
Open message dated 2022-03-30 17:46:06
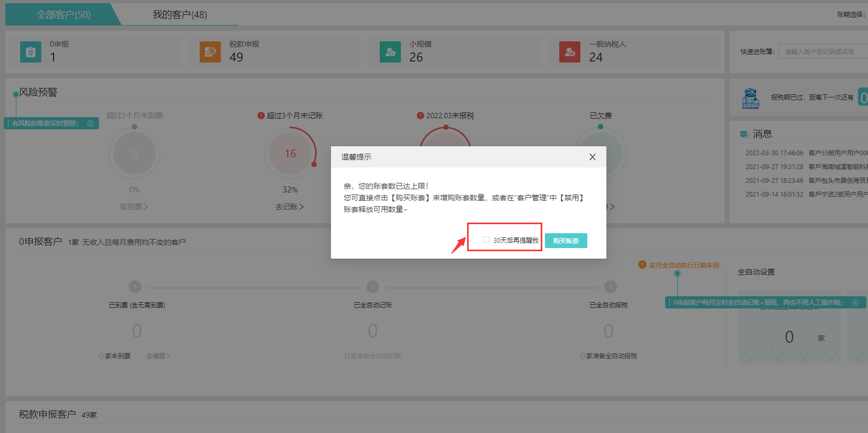pos(807,153)
